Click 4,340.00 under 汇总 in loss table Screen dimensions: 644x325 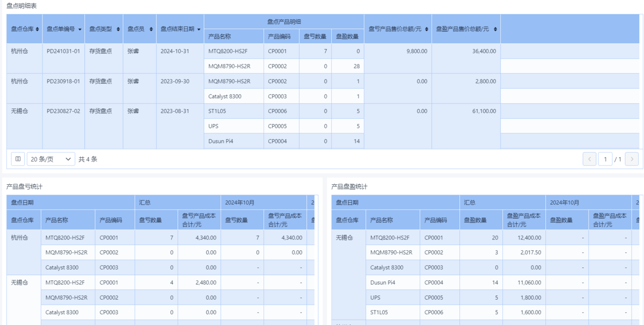(206, 237)
